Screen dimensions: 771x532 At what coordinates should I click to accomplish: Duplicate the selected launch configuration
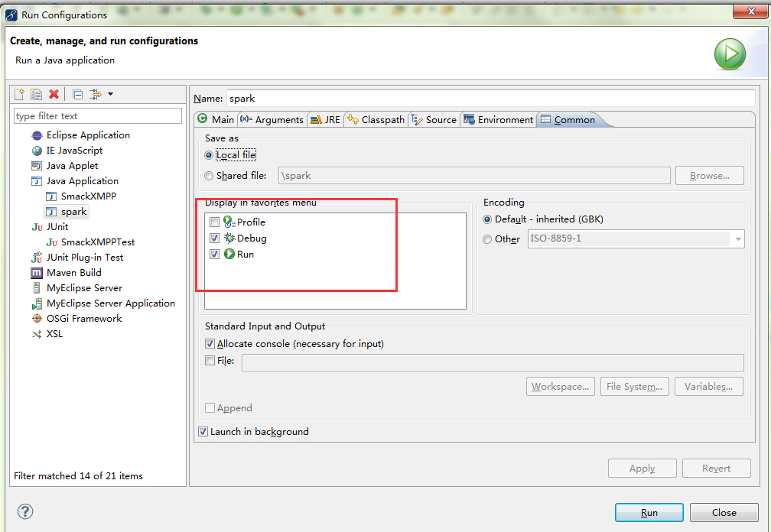point(37,94)
